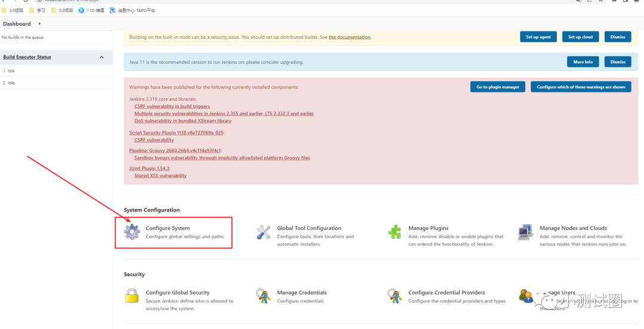Open the Manage Plugins puzzle piece icon
This screenshot has height=329, width=644.
394,232
